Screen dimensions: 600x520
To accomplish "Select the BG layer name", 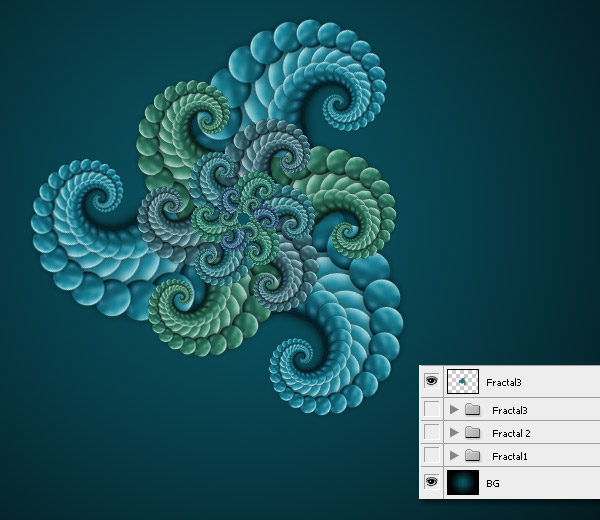I will click(x=493, y=484).
